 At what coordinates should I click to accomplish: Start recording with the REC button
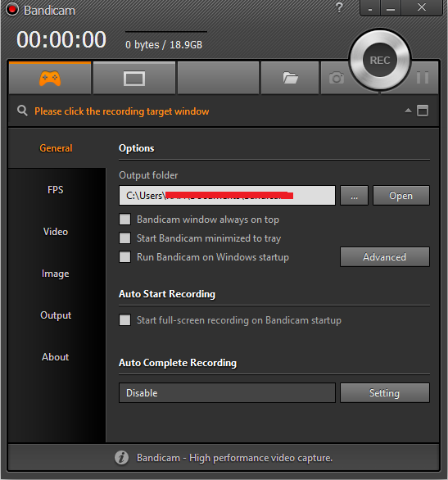[380, 60]
